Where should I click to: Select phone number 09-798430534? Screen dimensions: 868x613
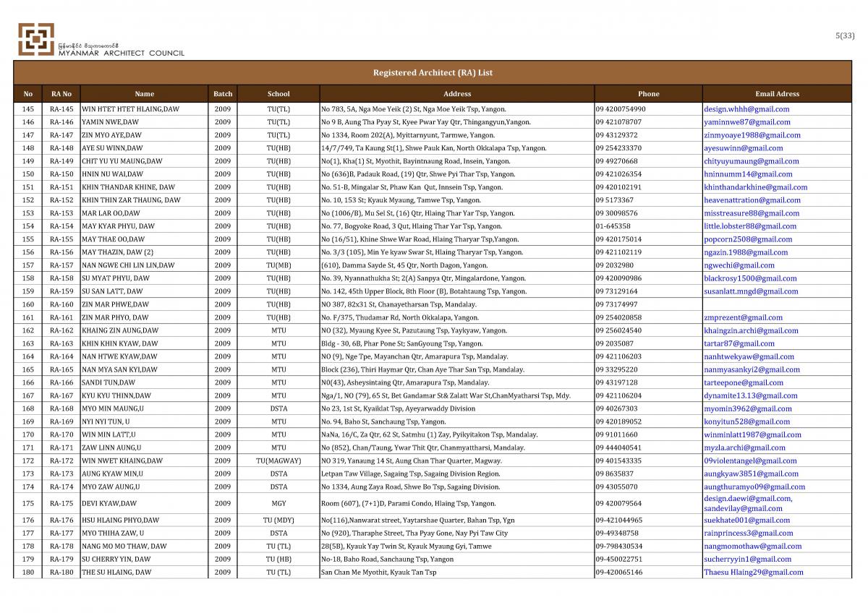(619, 546)
